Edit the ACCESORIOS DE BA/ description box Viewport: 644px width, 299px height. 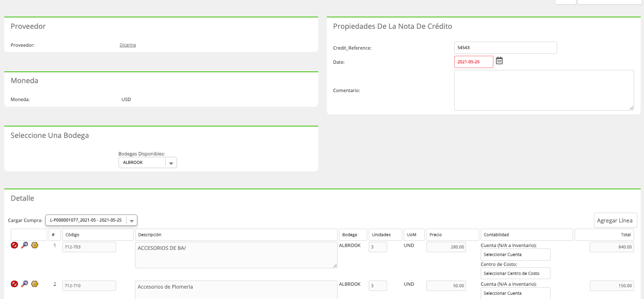tap(236, 255)
